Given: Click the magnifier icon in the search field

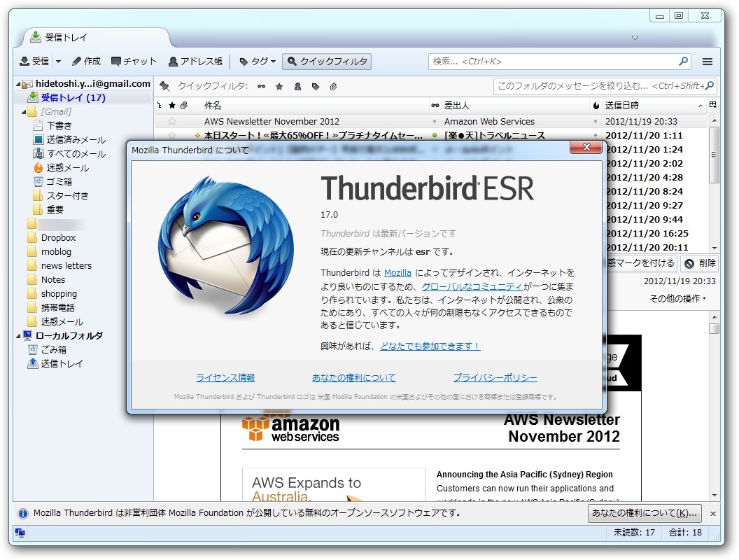Looking at the screenshot, I should 682,61.
